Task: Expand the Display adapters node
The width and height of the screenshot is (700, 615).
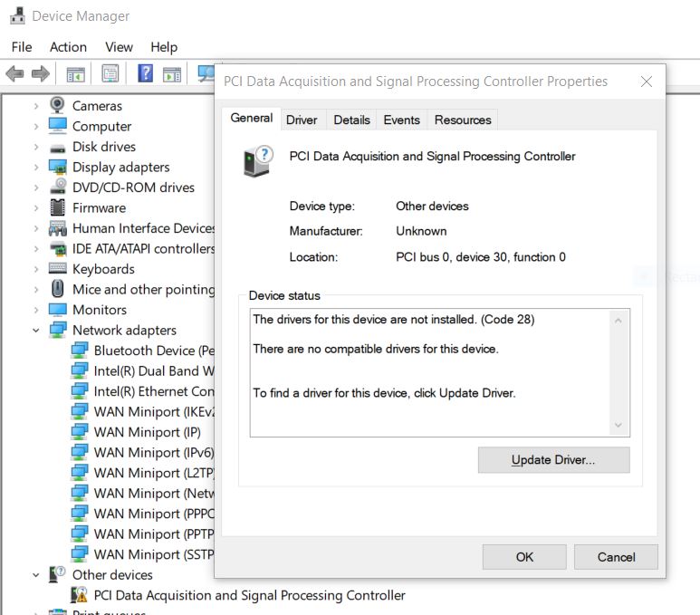Action: coord(36,168)
